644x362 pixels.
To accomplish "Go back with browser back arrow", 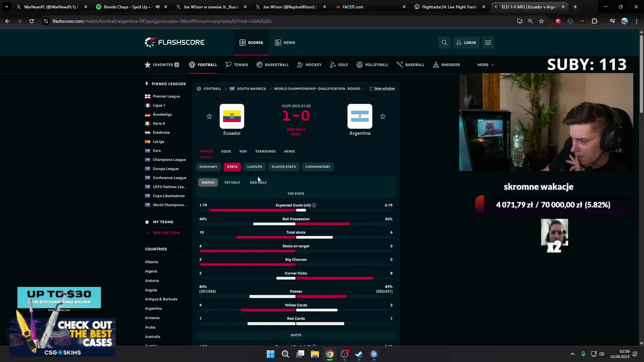I will [x=7, y=21].
